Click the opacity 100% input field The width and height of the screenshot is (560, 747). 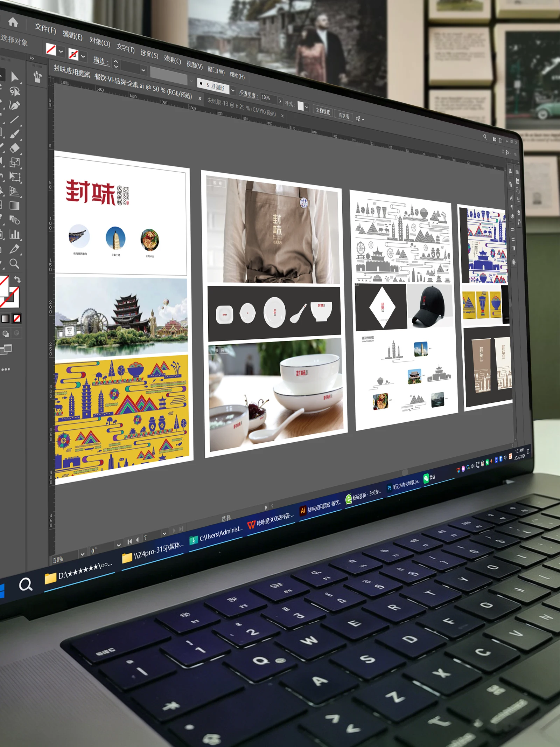point(268,98)
